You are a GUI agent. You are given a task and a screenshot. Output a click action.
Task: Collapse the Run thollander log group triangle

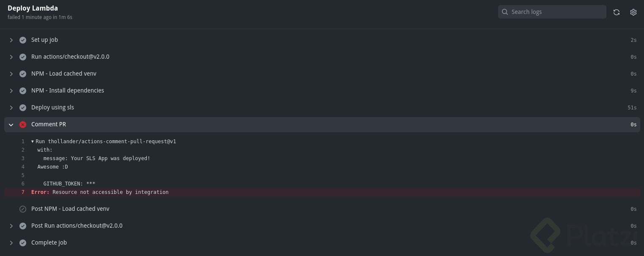33,142
